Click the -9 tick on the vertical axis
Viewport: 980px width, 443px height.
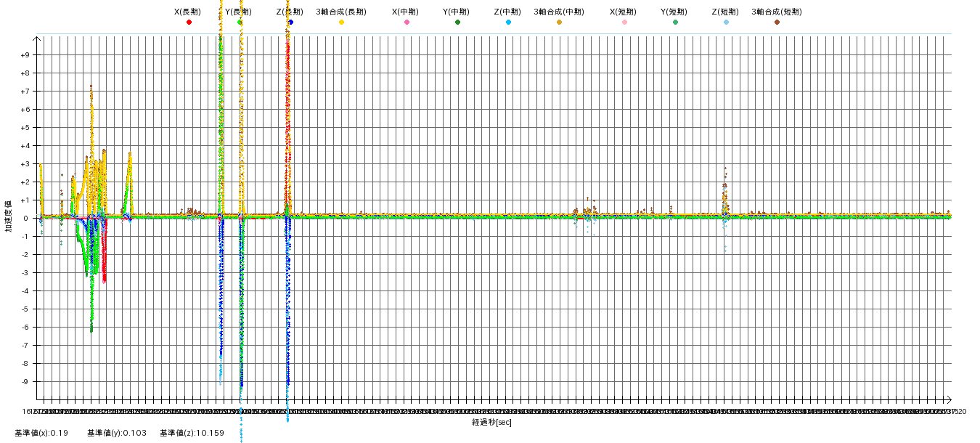click(x=25, y=382)
